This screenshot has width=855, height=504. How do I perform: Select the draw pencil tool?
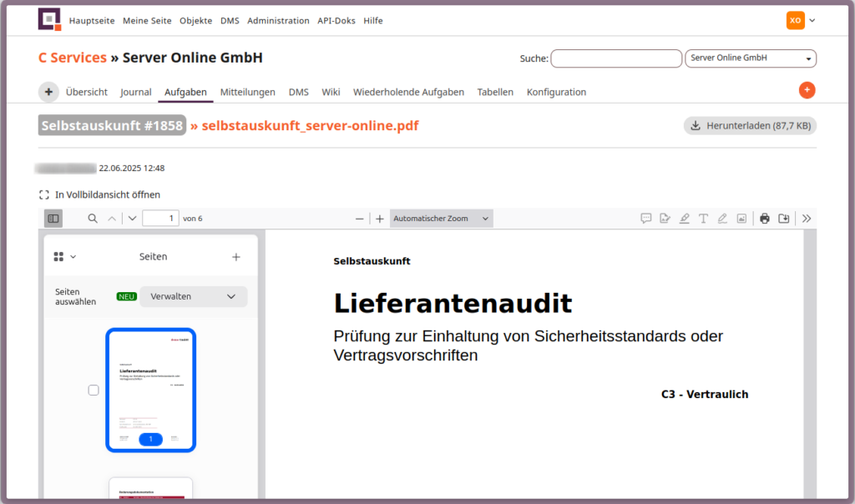pos(722,219)
